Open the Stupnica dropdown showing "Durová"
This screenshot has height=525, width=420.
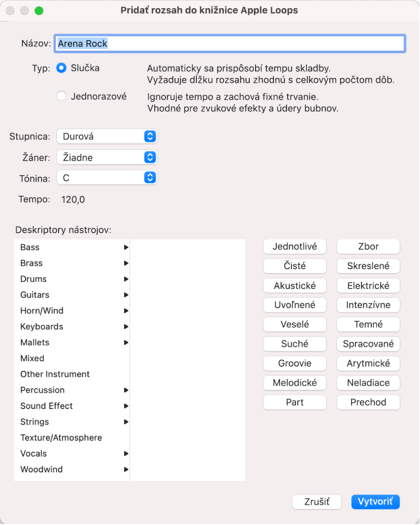[107, 136]
